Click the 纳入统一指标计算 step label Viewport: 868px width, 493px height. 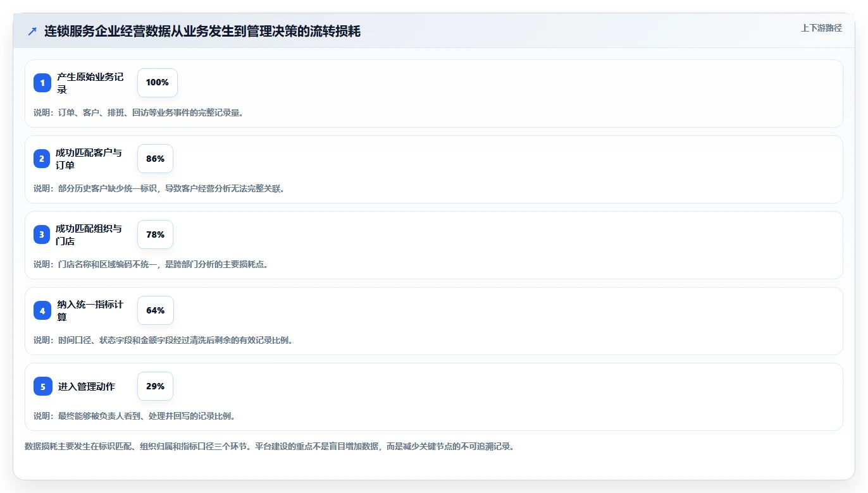[x=90, y=310]
